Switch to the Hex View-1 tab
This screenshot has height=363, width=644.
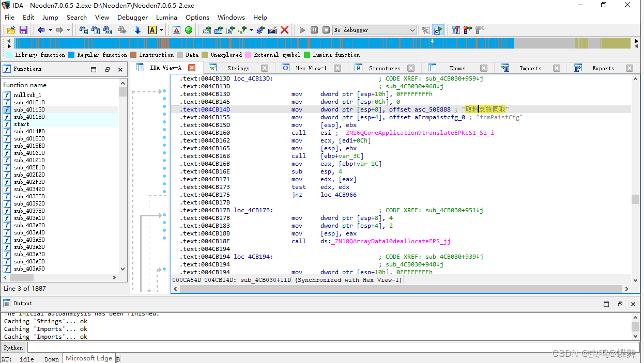click(311, 68)
